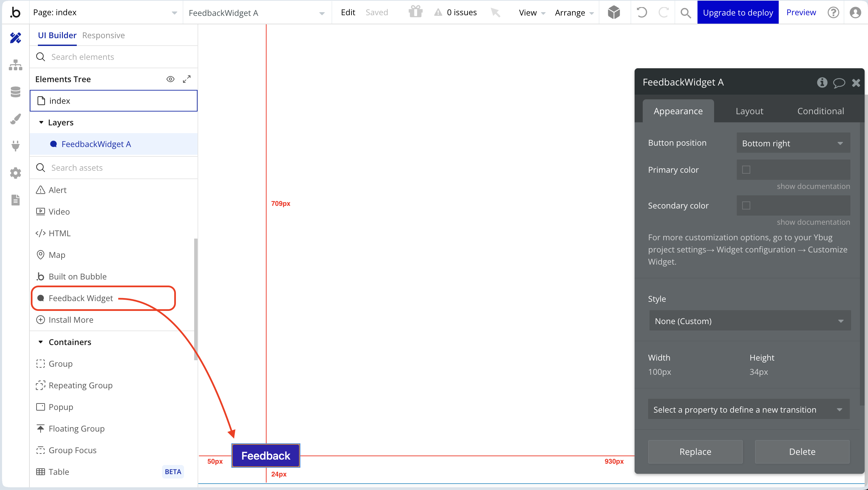Screen dimensions: 868x490
Task: Open the help question mark icon
Action: tap(833, 13)
